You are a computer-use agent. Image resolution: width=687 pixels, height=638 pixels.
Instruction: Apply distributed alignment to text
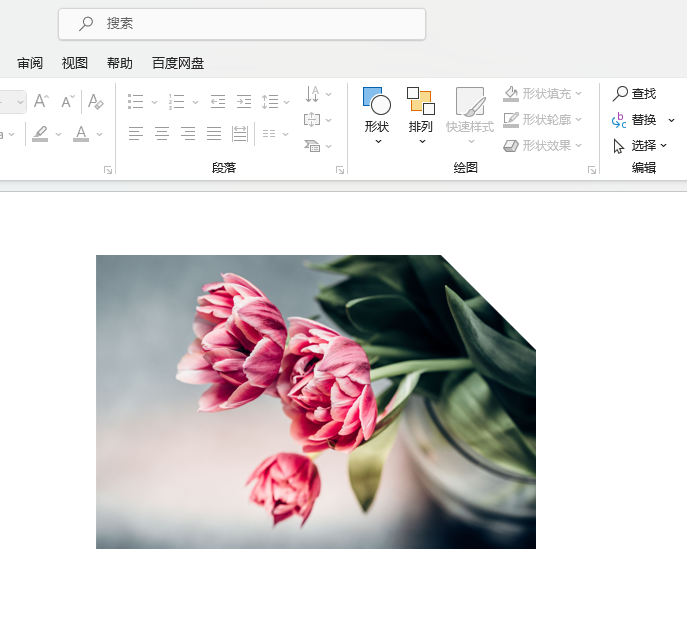[240, 134]
